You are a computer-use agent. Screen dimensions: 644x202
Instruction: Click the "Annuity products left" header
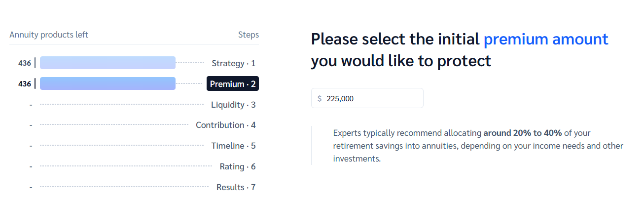(x=49, y=35)
